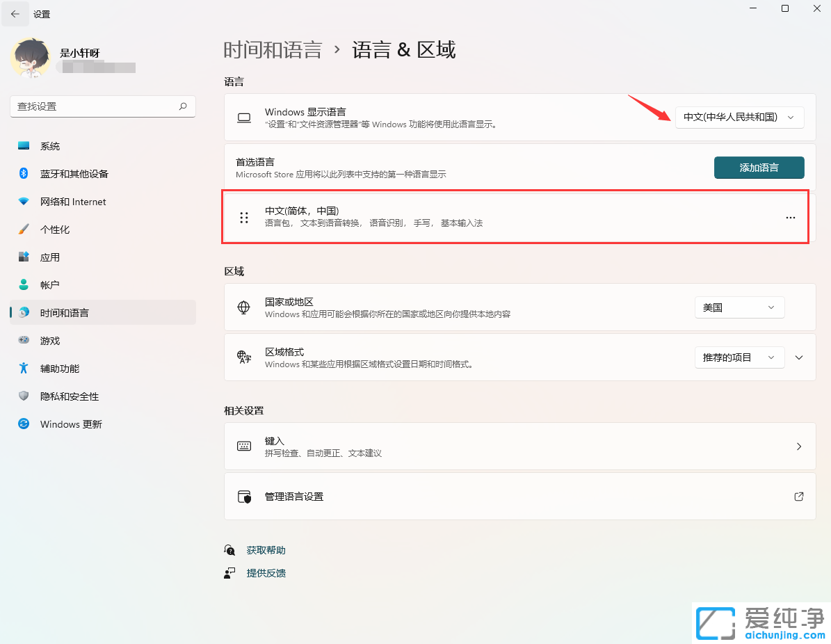Open Windows 更新 in the sidebar
This screenshot has height=644, width=831.
[x=103, y=424]
